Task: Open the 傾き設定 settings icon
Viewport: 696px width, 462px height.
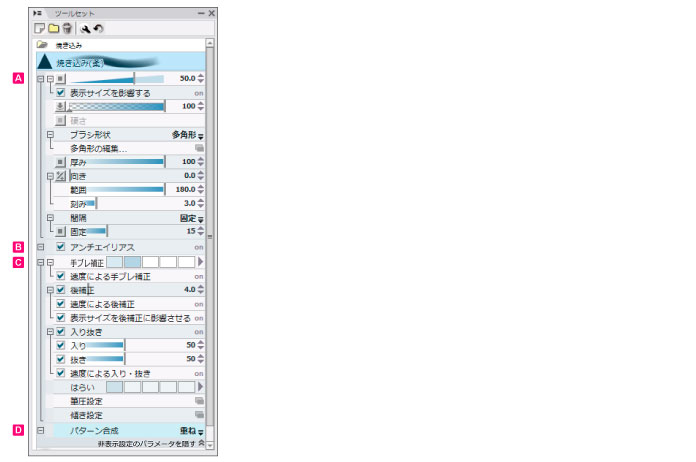Action: (x=199, y=415)
